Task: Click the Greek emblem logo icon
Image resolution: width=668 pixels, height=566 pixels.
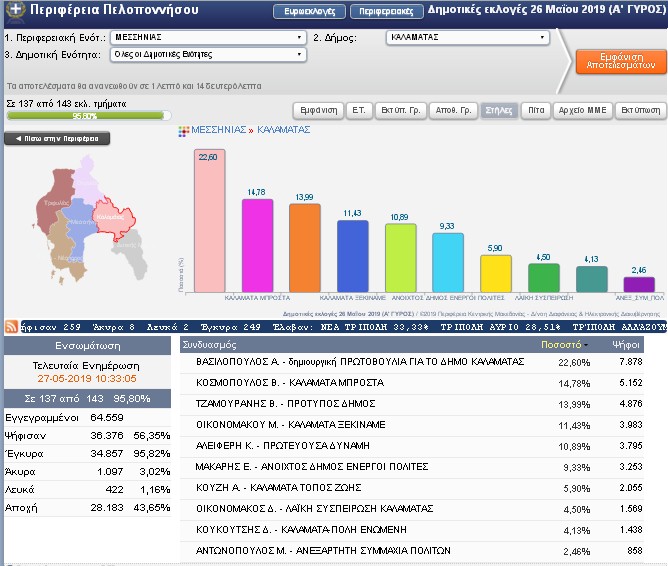Action: 15,9
